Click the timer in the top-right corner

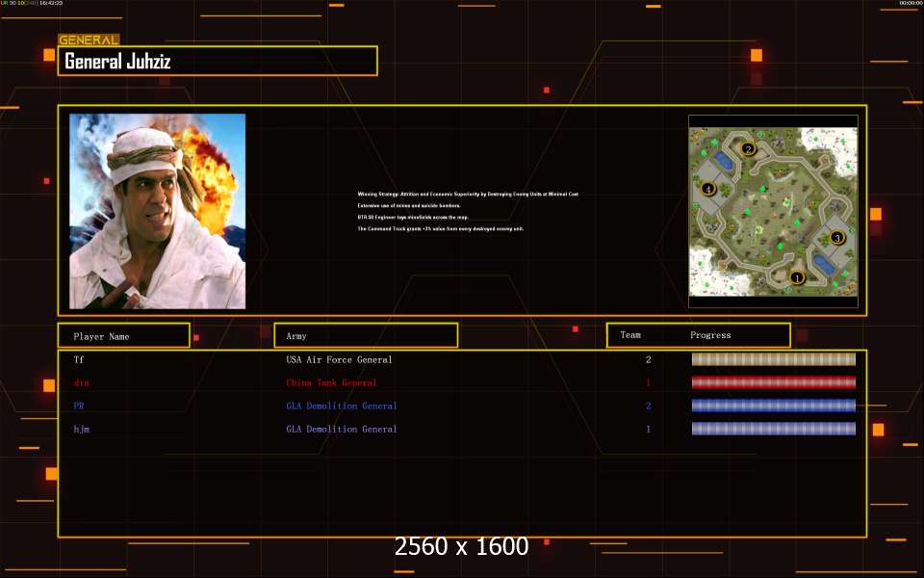click(x=910, y=4)
